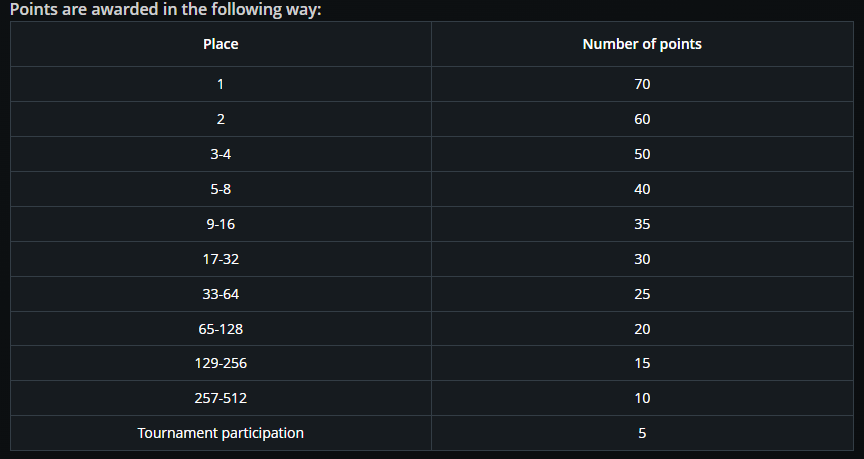Select the 70 points cell
This screenshot has height=459, width=864.
642,84
